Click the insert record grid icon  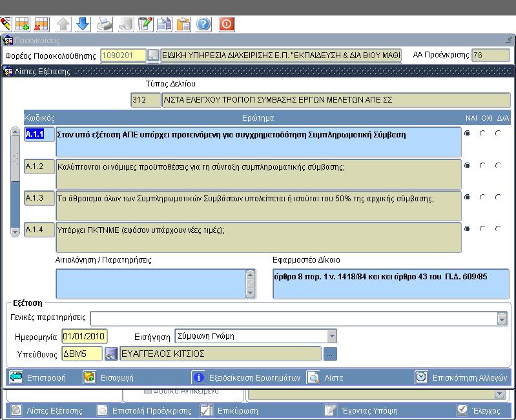click(x=23, y=25)
